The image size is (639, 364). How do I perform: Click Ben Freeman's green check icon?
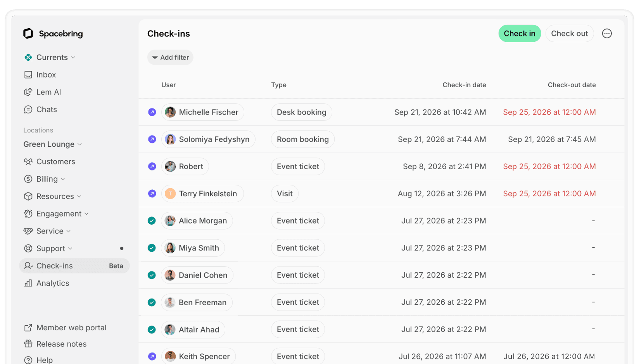pyautogui.click(x=152, y=302)
